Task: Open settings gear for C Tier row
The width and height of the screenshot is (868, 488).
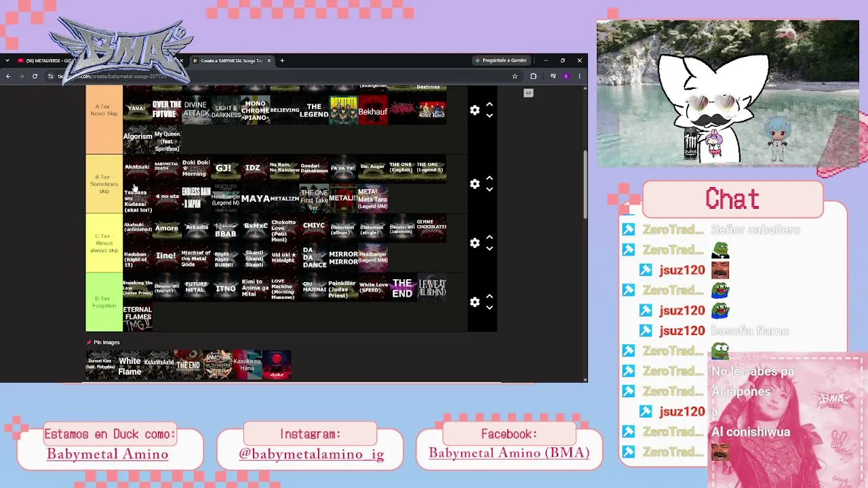Action: click(x=475, y=243)
